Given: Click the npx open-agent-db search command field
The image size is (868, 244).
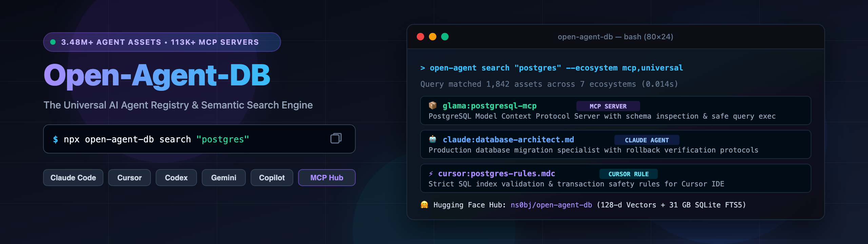Looking at the screenshot, I should 199,139.
